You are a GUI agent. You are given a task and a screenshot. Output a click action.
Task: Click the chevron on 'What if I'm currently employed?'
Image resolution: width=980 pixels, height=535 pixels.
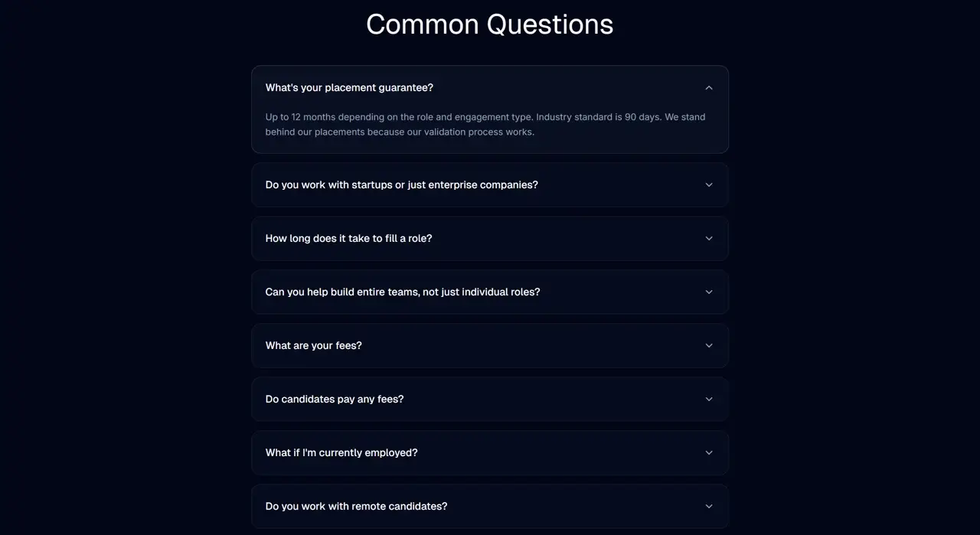pyautogui.click(x=708, y=452)
